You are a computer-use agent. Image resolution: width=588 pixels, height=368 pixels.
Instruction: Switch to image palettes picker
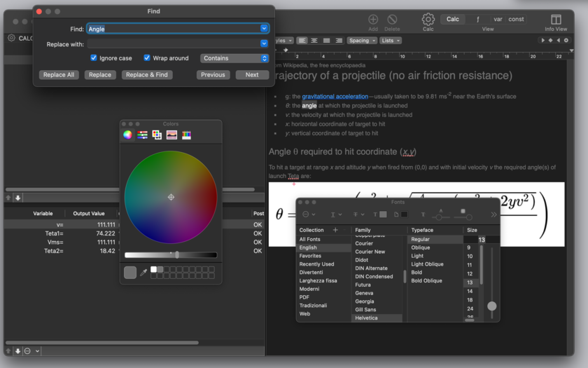click(171, 135)
